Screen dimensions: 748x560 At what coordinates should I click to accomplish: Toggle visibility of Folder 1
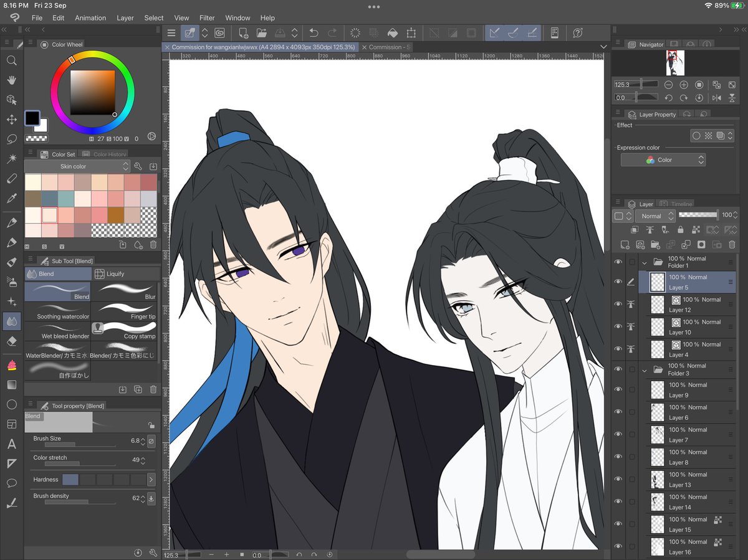click(618, 262)
